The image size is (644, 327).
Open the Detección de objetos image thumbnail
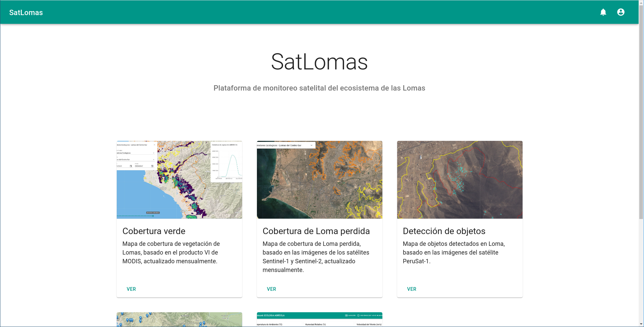tap(460, 180)
